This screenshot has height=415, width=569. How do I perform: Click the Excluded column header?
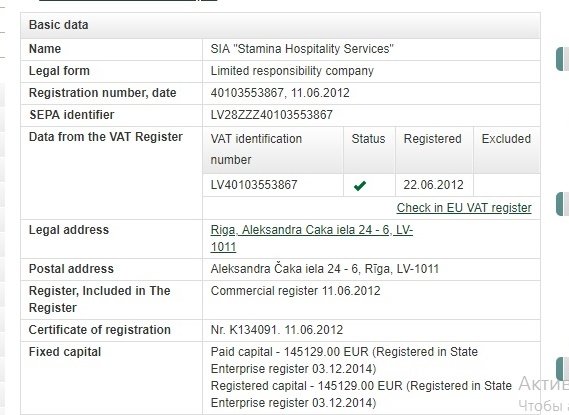click(x=507, y=149)
